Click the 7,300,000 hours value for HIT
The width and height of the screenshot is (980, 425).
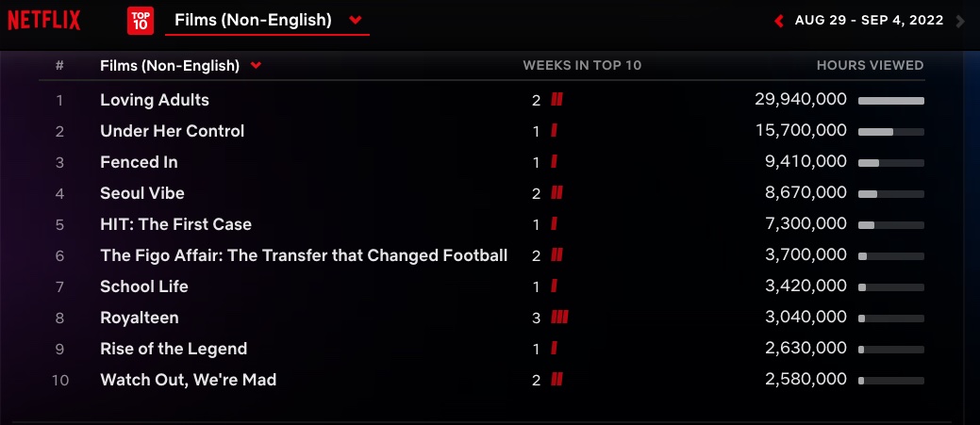(806, 224)
